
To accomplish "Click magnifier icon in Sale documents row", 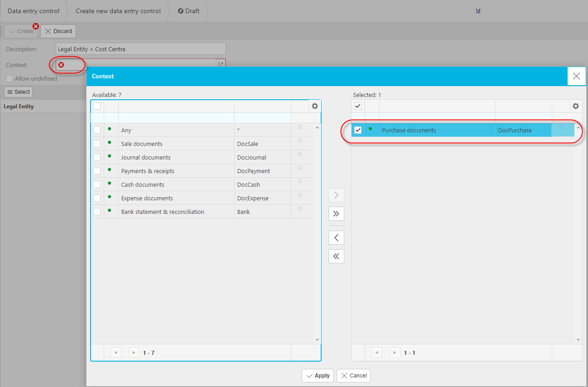I will tap(299, 141).
